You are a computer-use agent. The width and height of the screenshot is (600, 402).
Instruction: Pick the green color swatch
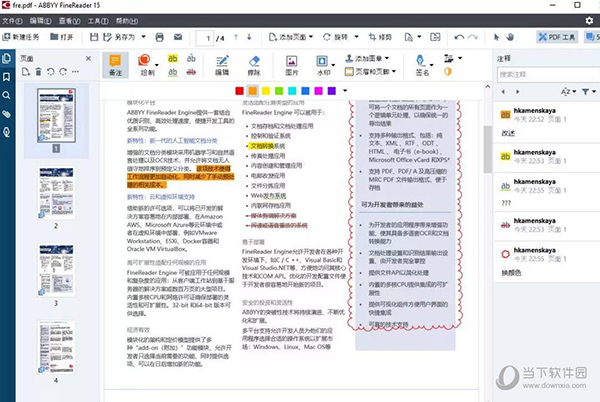coord(279,91)
